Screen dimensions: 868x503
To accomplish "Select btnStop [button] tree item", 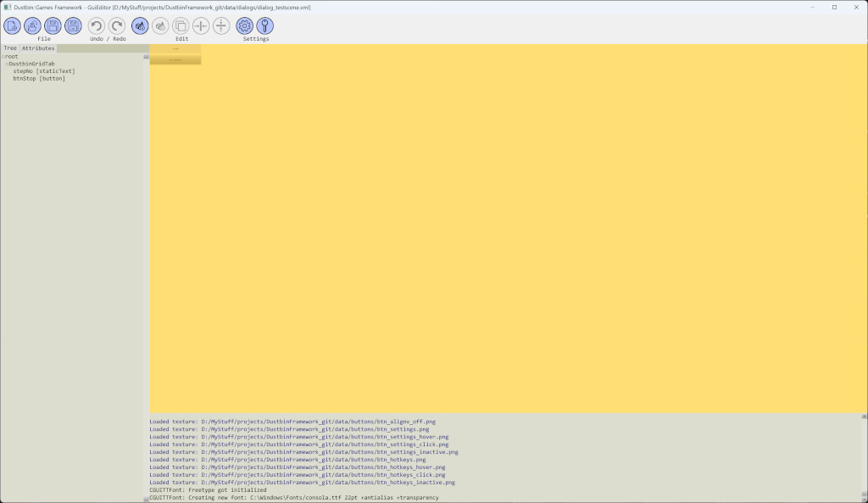I will coord(39,79).
